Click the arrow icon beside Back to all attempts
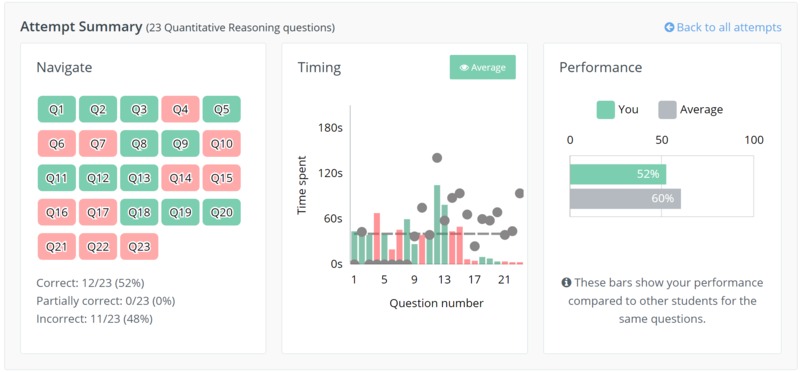The image size is (800, 372). click(669, 28)
